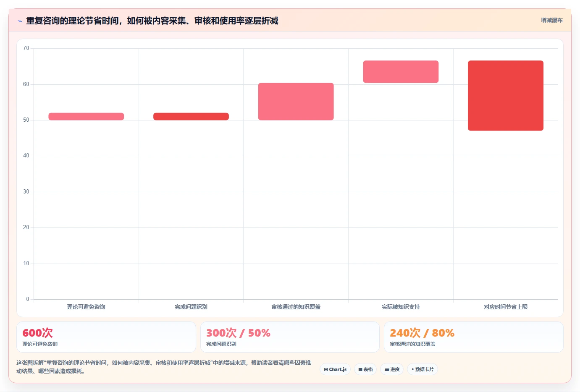Click the 实际被知识支持 waterfall bar

tap(401, 72)
